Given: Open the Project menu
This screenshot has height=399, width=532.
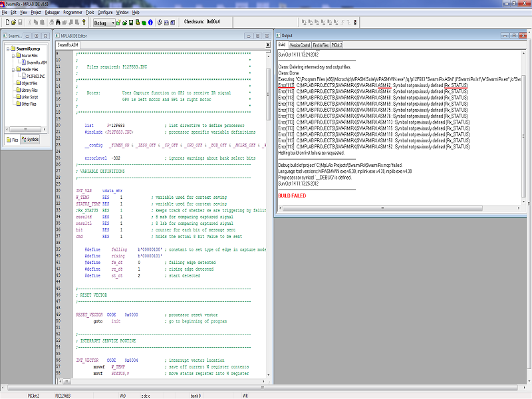Looking at the screenshot, I should point(36,13).
